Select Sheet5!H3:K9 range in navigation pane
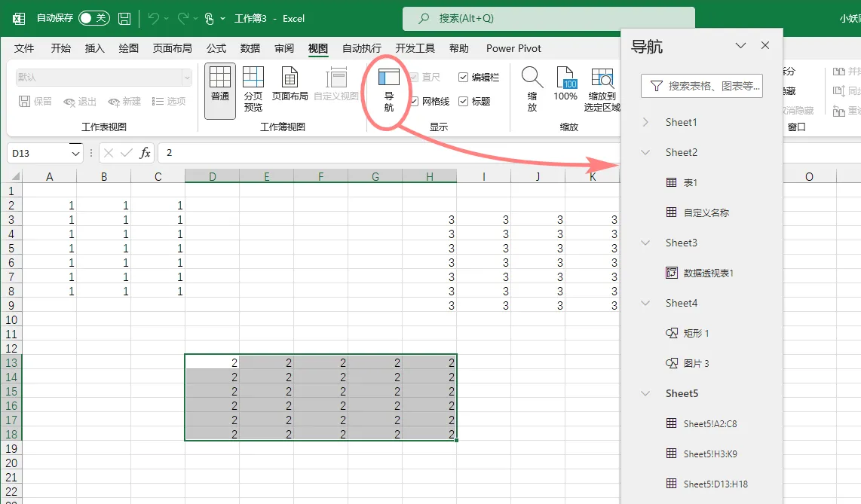The width and height of the screenshot is (861, 504). click(x=701, y=454)
